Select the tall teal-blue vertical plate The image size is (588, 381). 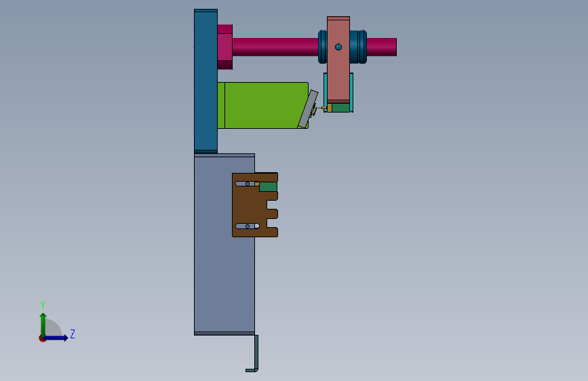tap(205, 81)
